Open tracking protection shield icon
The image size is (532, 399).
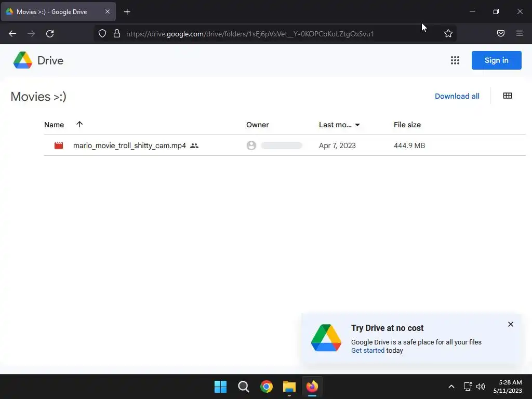[x=102, y=33]
